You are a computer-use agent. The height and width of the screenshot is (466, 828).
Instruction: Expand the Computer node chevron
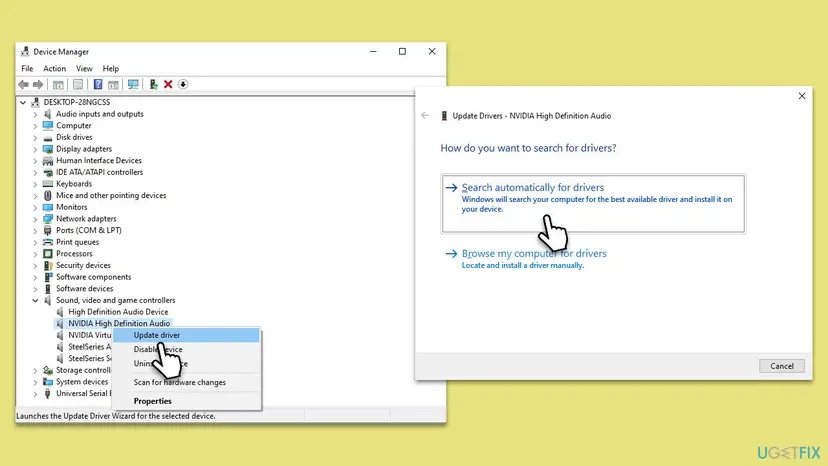(x=35, y=126)
